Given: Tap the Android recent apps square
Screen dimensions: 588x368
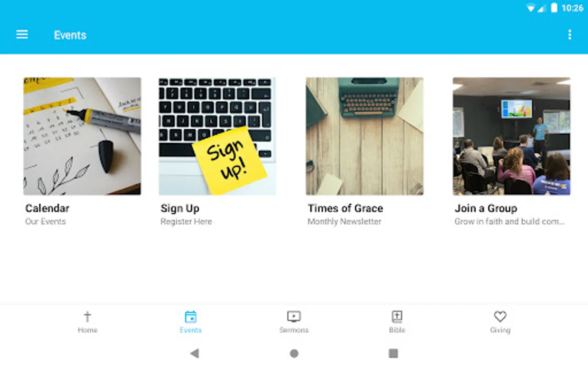Looking at the screenshot, I should pos(393,353).
